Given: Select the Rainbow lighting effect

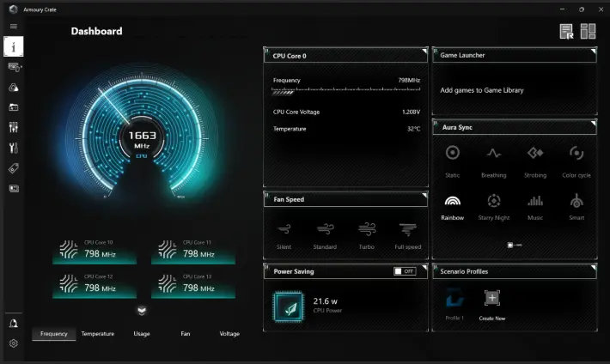Looking at the screenshot, I should [x=452, y=202].
